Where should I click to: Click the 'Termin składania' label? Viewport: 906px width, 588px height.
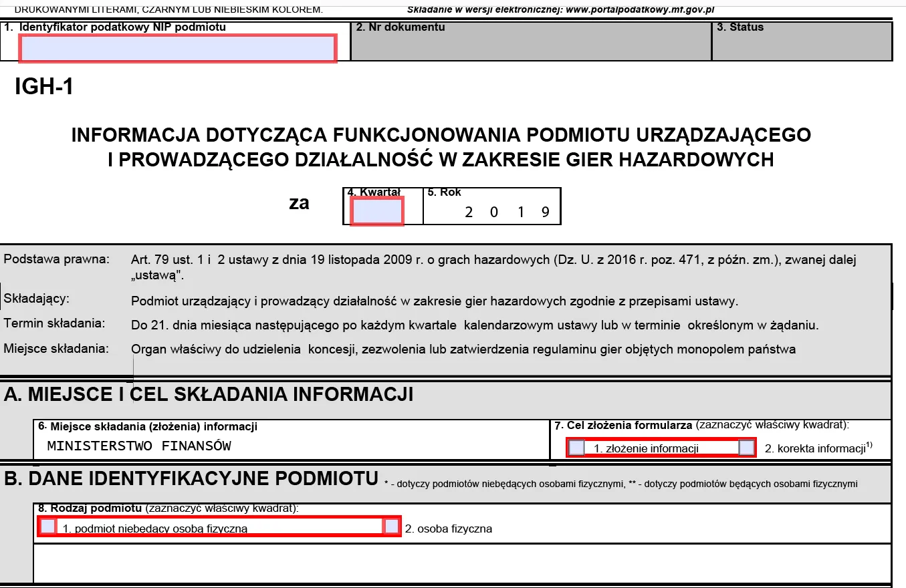pos(55,323)
